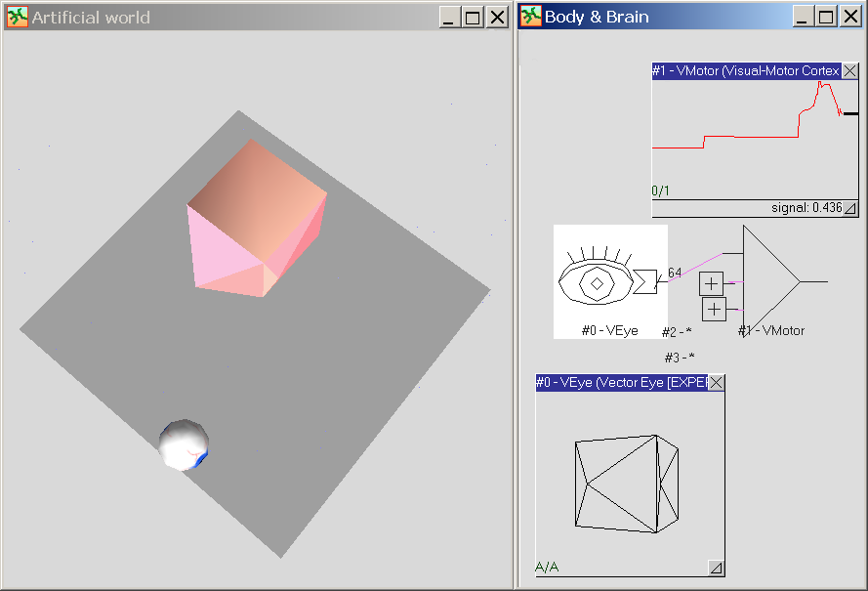Click the VMotor panel resize grip
Screen dimensions: 868x591
click(849, 208)
